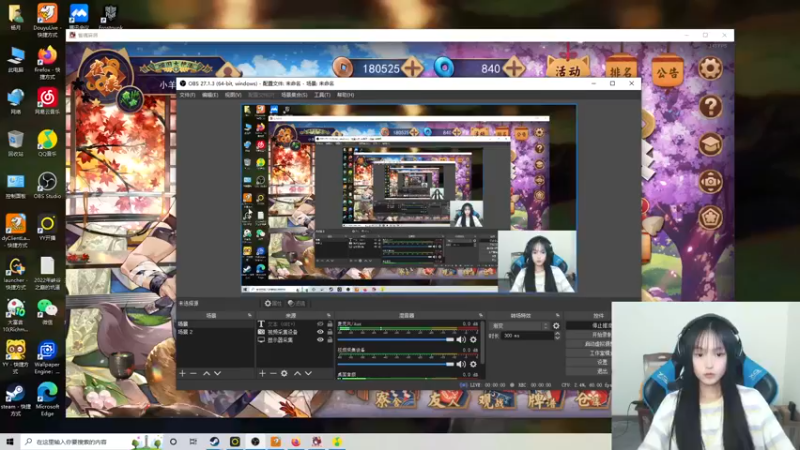Open the Wallpaper Engine desktop shortcut
800x450 pixels.
click(x=47, y=358)
